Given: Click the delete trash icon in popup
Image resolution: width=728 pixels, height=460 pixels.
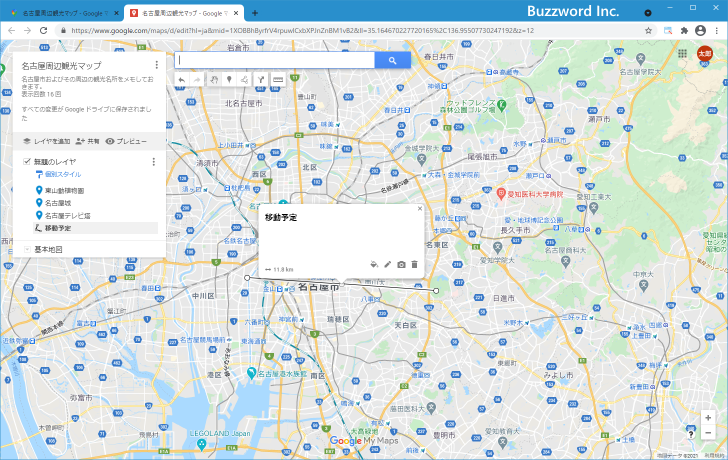Looking at the screenshot, I should tap(415, 265).
